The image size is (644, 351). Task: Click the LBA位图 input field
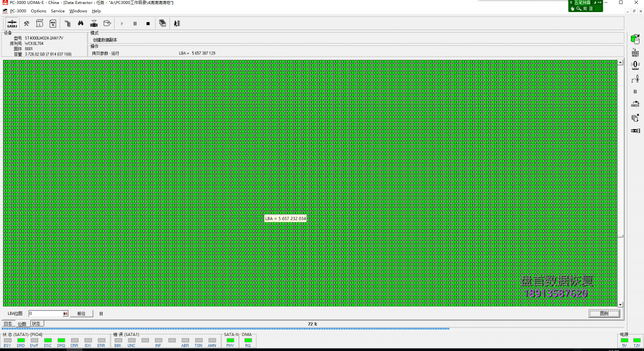[x=48, y=313]
